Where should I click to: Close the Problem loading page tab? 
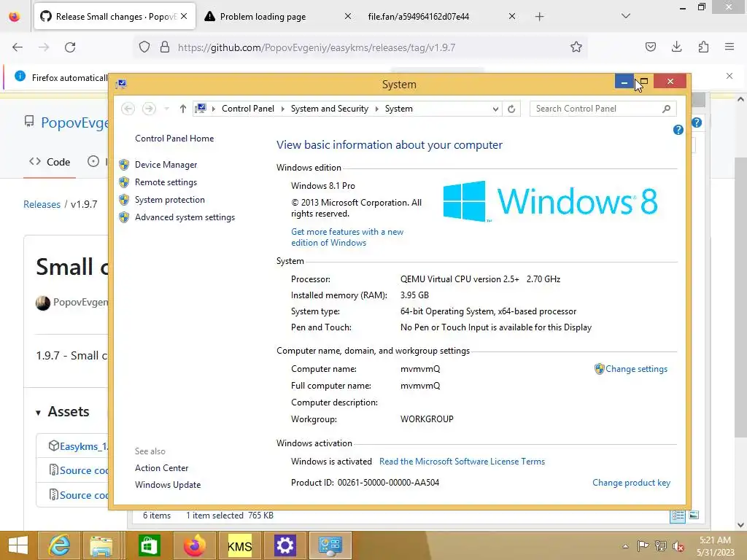point(348,17)
